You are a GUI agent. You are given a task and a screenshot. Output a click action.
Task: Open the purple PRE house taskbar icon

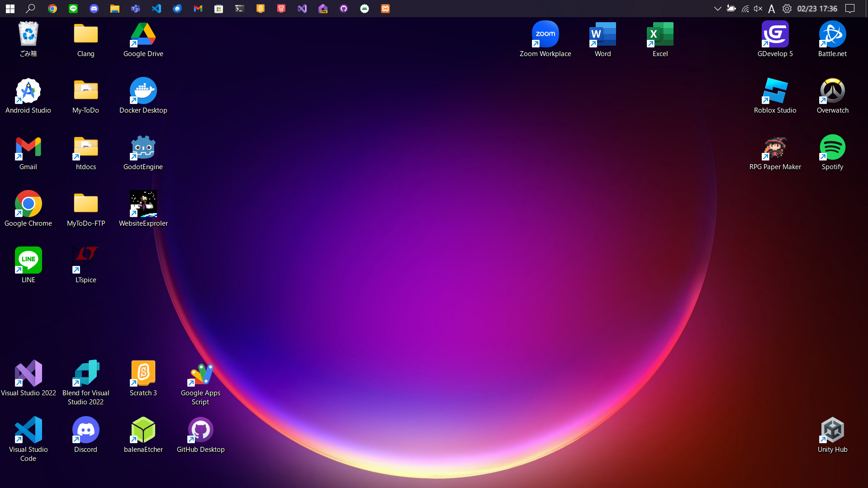(323, 9)
